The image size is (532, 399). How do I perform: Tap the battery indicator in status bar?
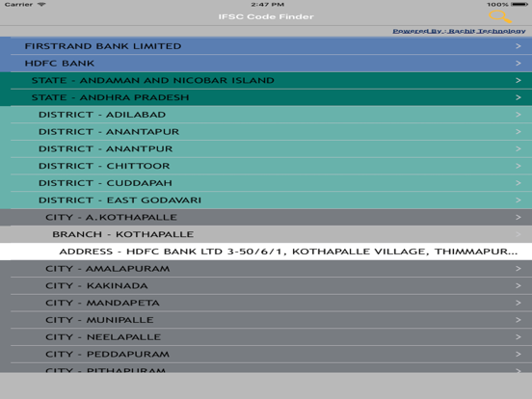pos(519,5)
